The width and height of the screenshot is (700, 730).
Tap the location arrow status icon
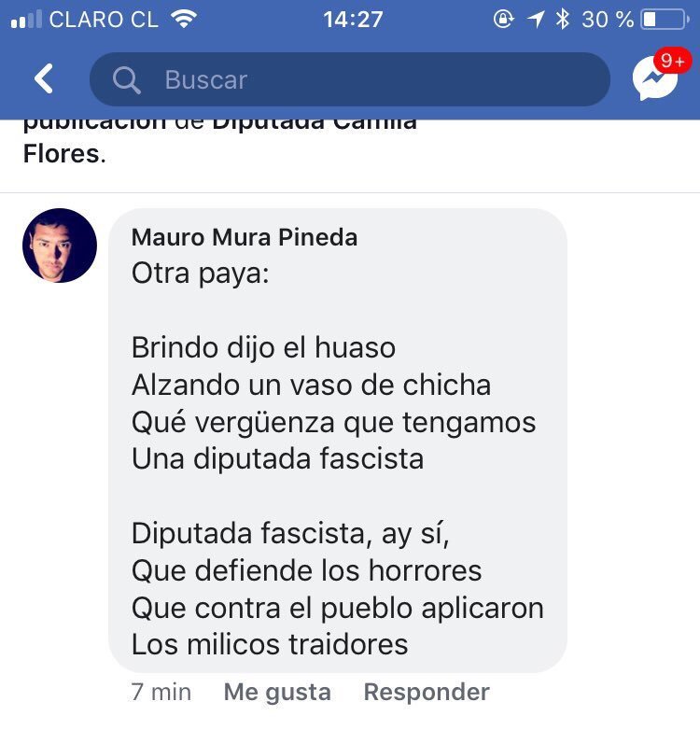[535, 20]
